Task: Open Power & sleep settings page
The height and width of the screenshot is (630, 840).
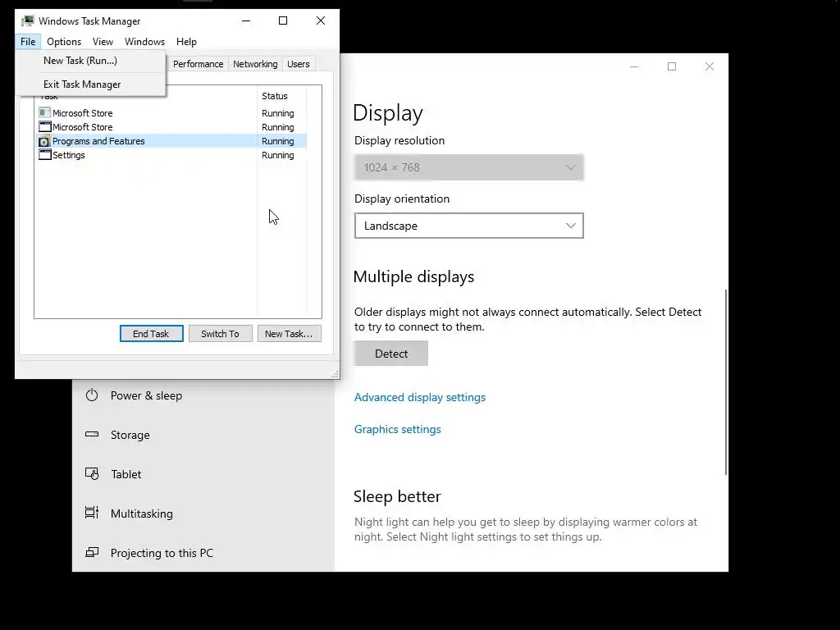Action: click(x=203, y=395)
